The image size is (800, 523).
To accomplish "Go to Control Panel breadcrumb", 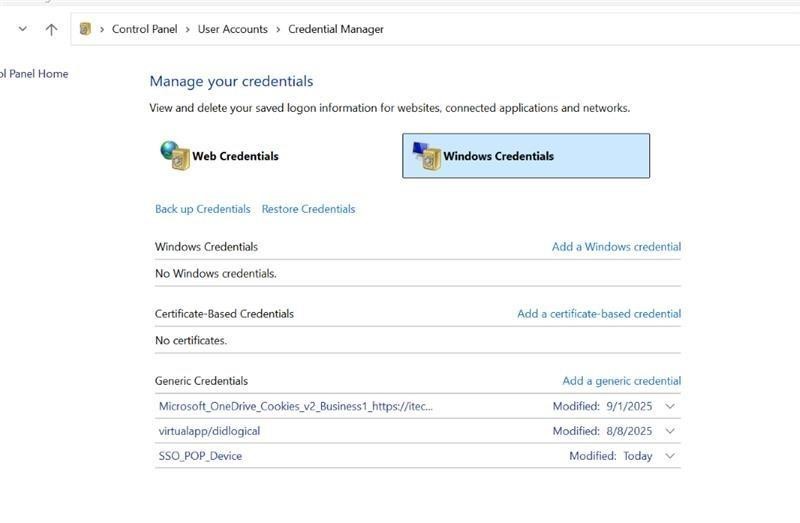I will pos(144,29).
